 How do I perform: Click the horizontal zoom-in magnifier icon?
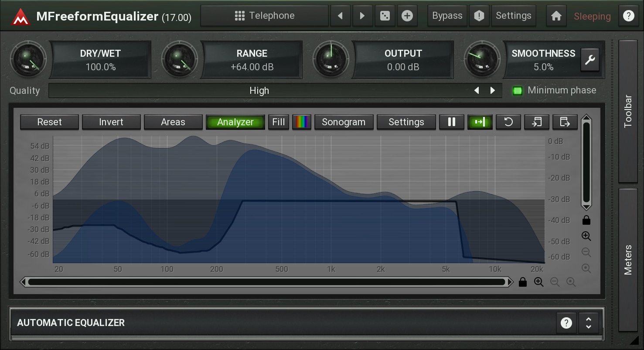coord(539,282)
